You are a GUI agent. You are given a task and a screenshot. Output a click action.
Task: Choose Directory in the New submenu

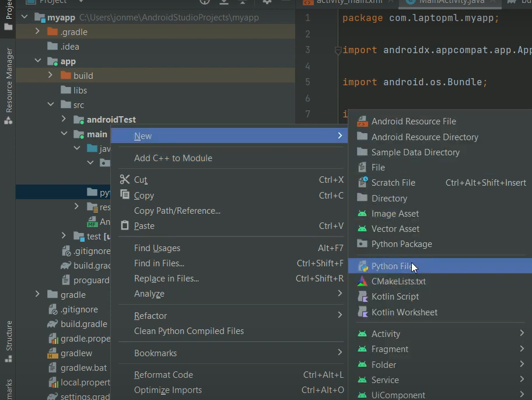pos(389,199)
